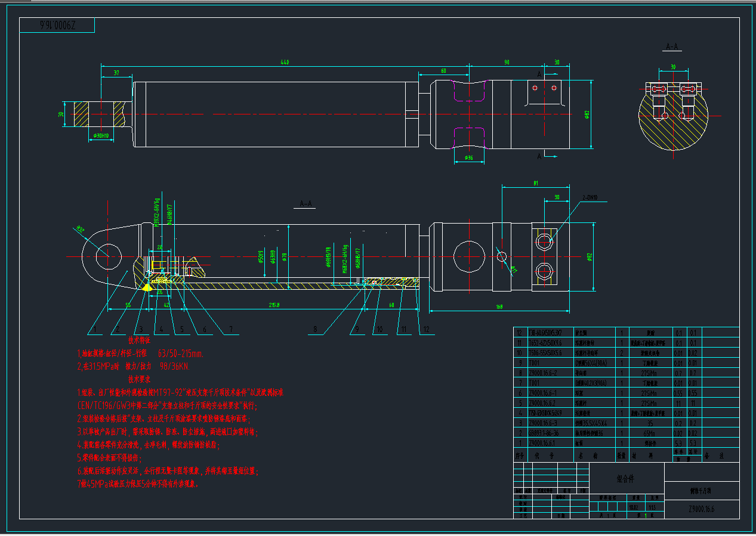Click balloon number 8 under the section view
The height and width of the screenshot is (536, 756).
[314, 329]
